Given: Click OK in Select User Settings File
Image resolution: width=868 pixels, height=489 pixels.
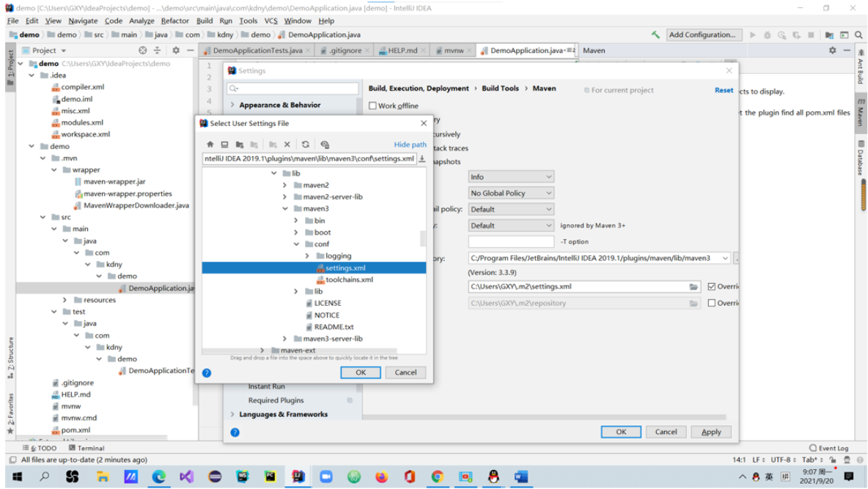Looking at the screenshot, I should pos(361,372).
